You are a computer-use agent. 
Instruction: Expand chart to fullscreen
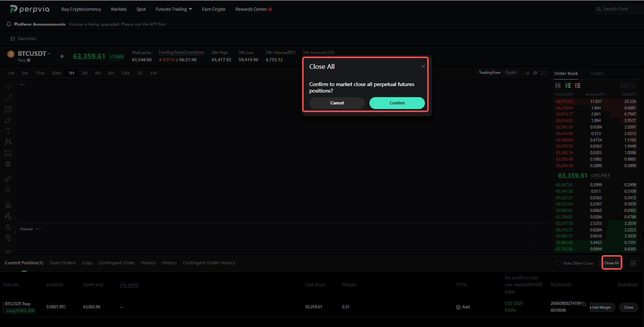click(543, 73)
